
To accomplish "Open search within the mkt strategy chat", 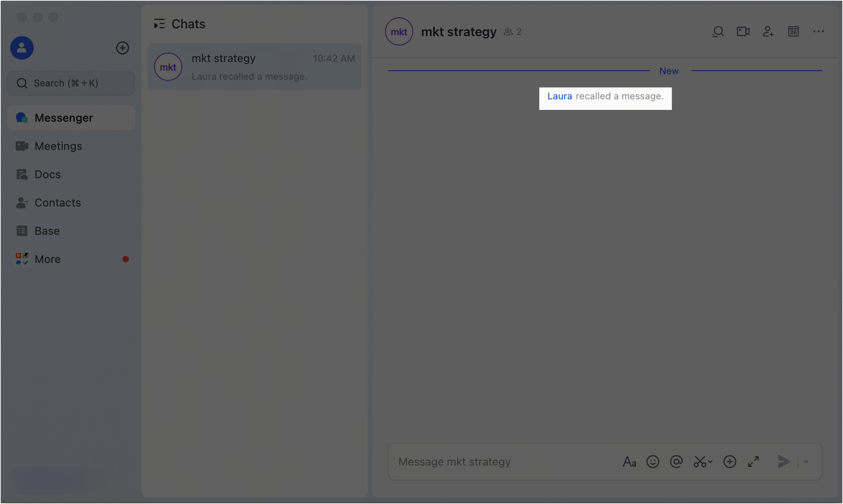I will click(x=718, y=32).
